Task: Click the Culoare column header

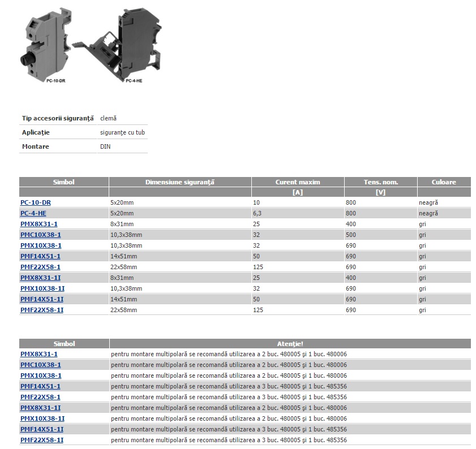Action: (444, 182)
